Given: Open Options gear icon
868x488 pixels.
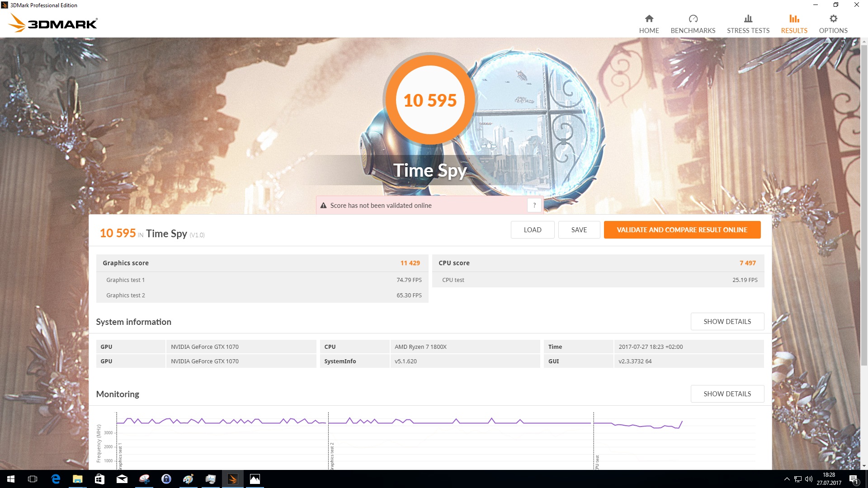Looking at the screenshot, I should 833,19.
